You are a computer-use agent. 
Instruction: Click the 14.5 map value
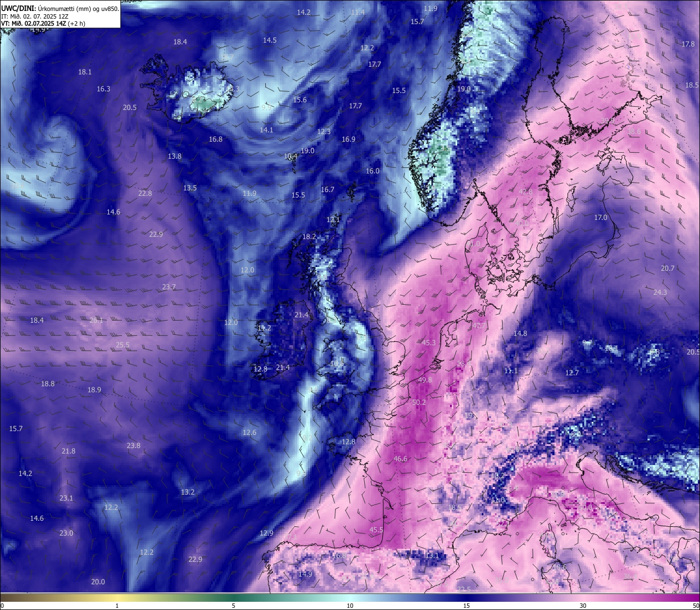click(270, 40)
